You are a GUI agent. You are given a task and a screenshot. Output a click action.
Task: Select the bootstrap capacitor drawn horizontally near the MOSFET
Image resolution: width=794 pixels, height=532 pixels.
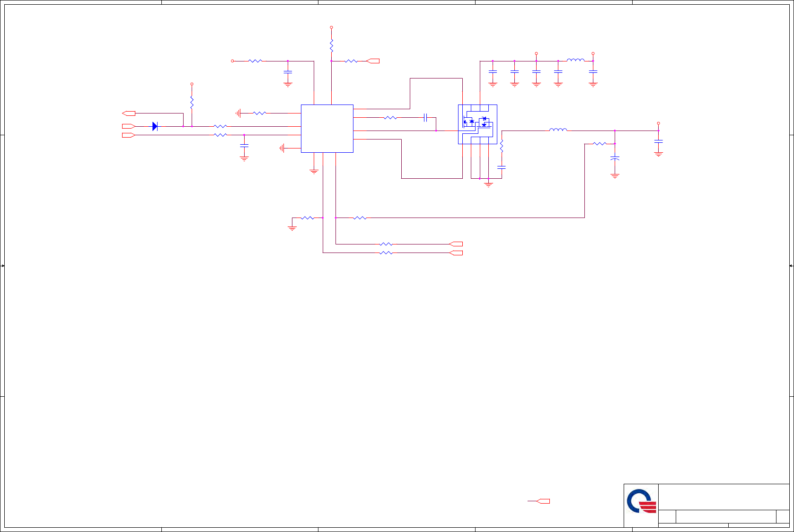(x=425, y=117)
